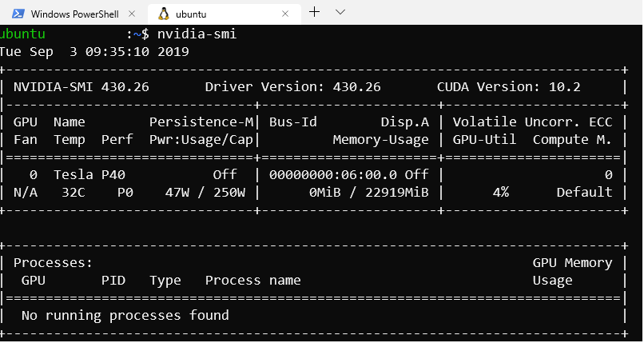Click the Processes: header text
The image size is (644, 343).
point(53,262)
